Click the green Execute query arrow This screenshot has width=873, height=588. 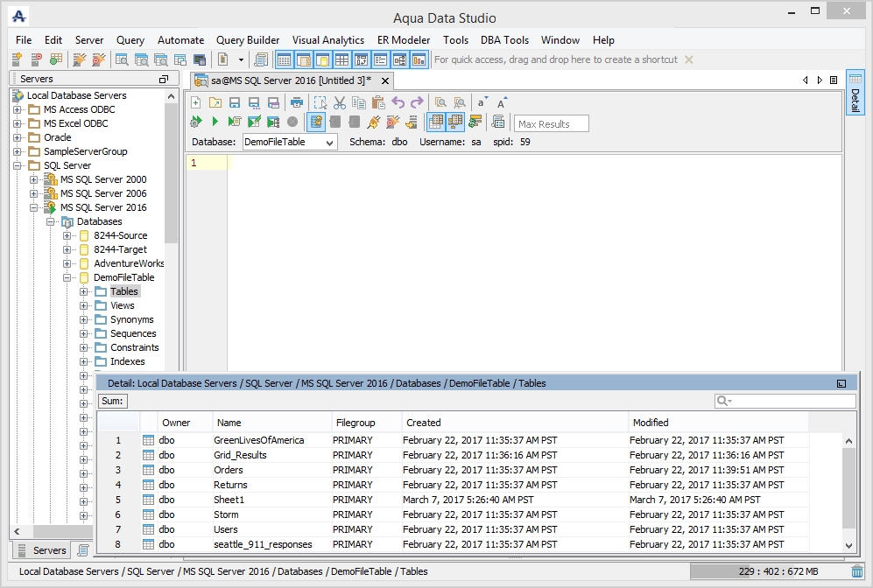pyautogui.click(x=215, y=122)
